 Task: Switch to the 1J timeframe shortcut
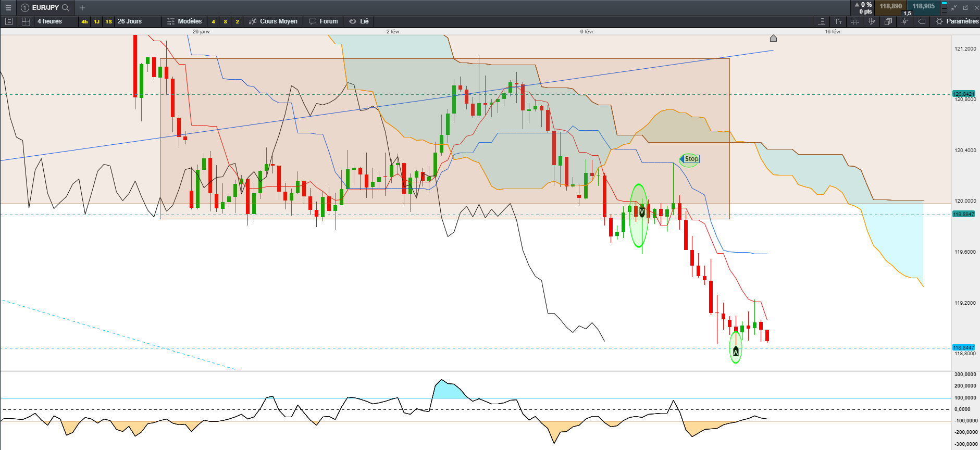(96, 21)
